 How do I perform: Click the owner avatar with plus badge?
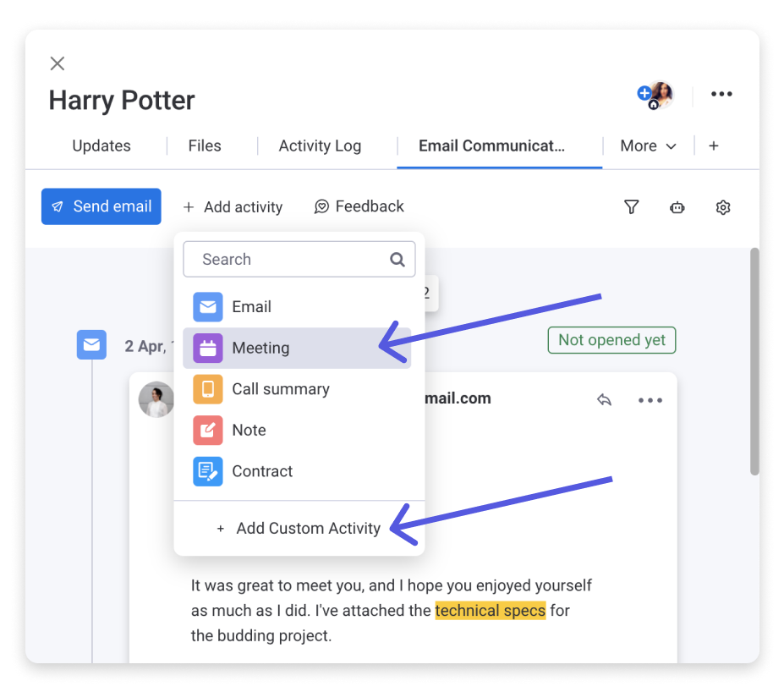655,95
